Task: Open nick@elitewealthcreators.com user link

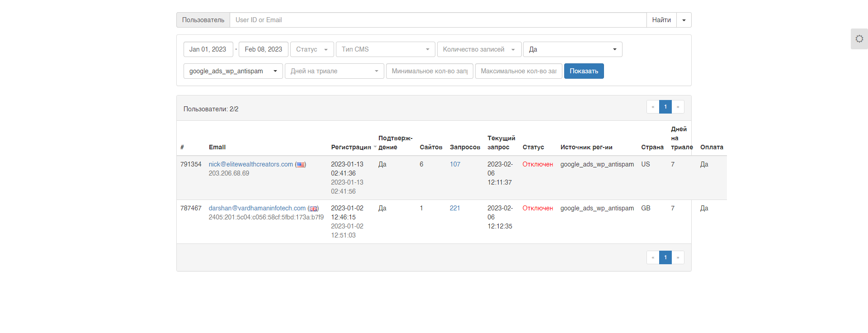Action: (x=250, y=164)
